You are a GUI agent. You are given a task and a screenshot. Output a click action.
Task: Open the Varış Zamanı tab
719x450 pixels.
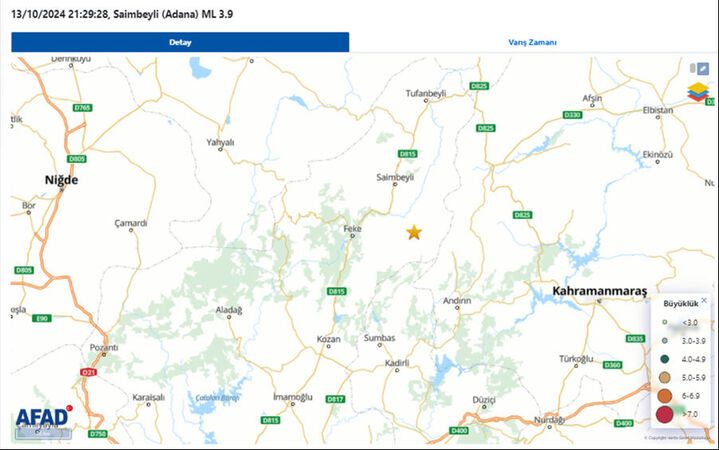[532, 42]
